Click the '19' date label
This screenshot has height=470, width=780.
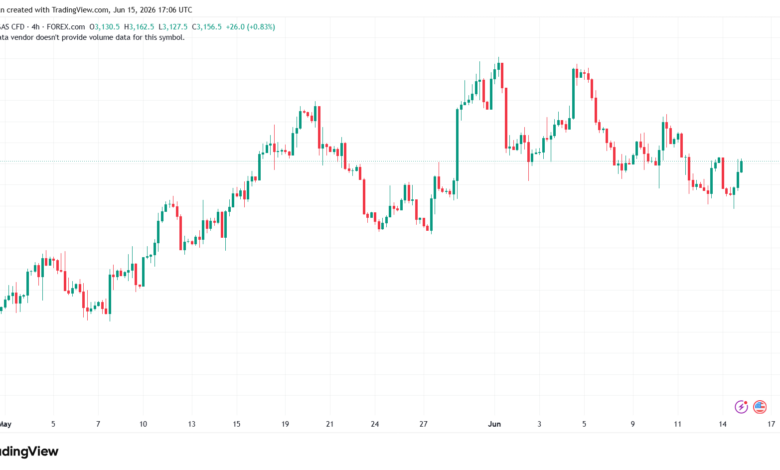(x=285, y=424)
